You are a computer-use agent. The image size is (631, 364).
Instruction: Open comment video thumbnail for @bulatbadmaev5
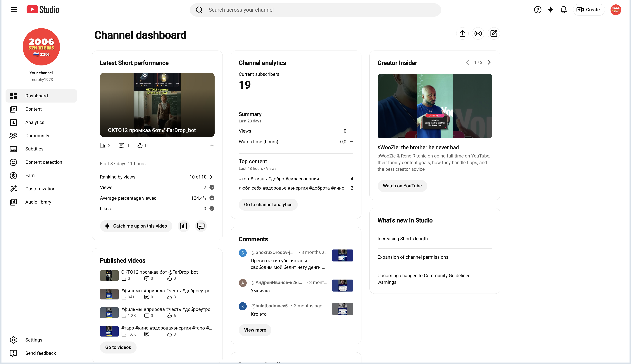(x=342, y=309)
